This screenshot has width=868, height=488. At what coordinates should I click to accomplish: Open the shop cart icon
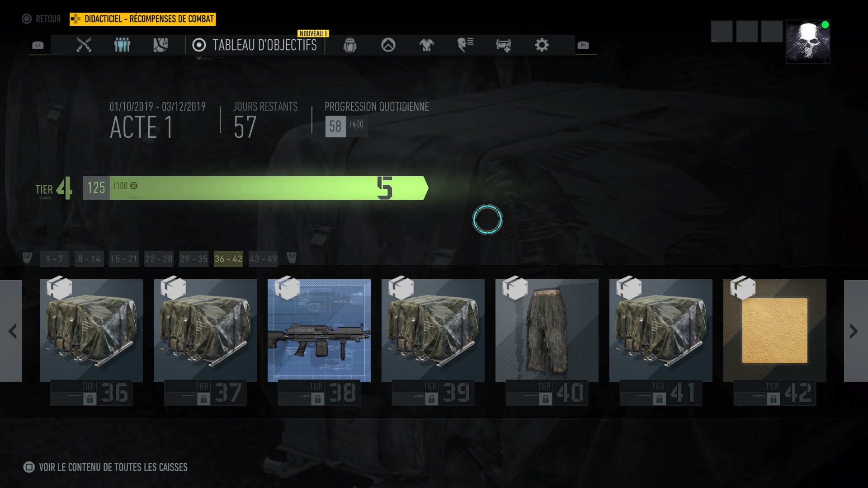click(x=504, y=45)
